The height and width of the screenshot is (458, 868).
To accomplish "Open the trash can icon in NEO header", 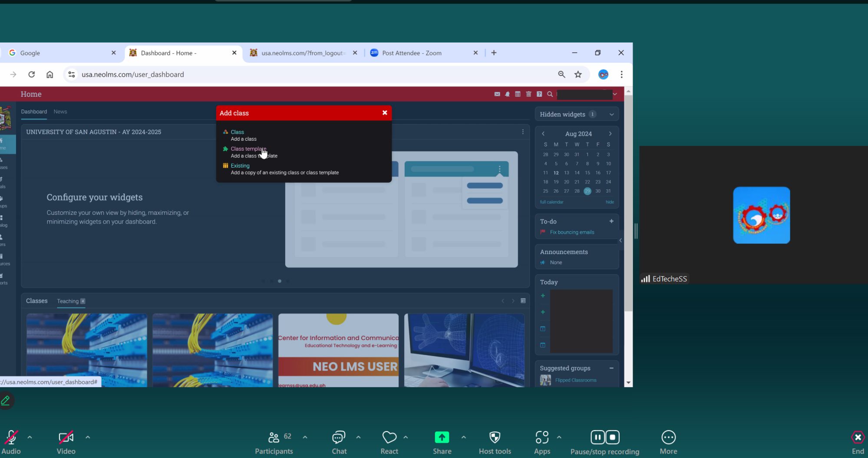I will point(528,94).
